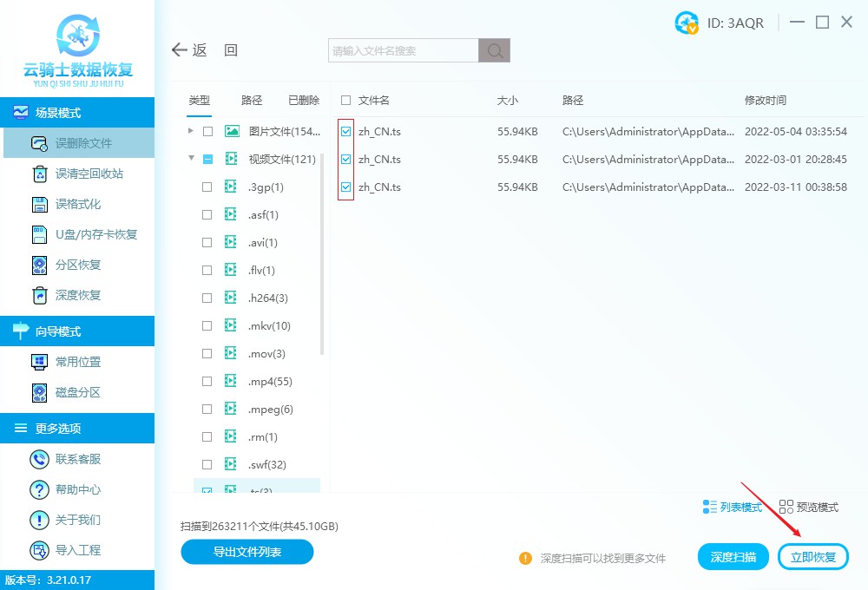Click the .3gp file type icon
The height and width of the screenshot is (590, 868).
point(231,187)
